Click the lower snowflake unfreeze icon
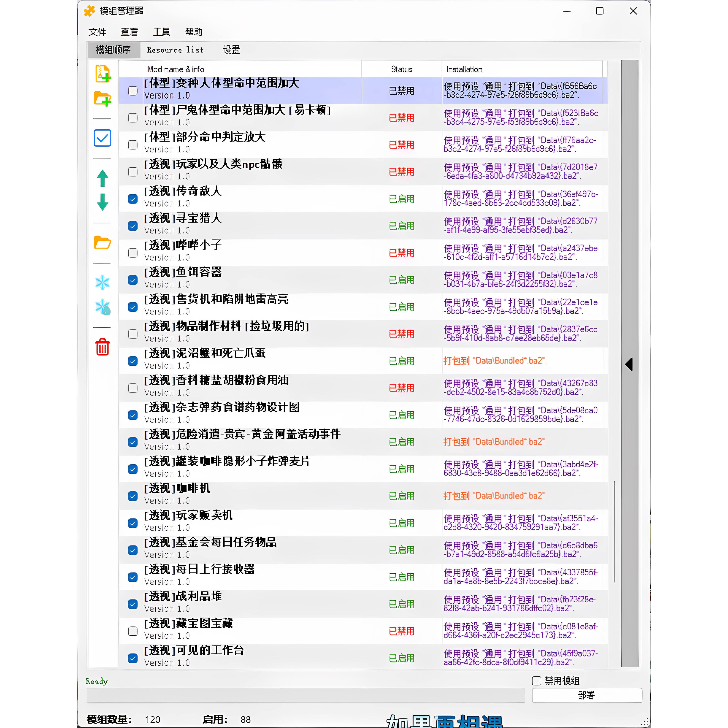The image size is (728, 728). pos(102,307)
